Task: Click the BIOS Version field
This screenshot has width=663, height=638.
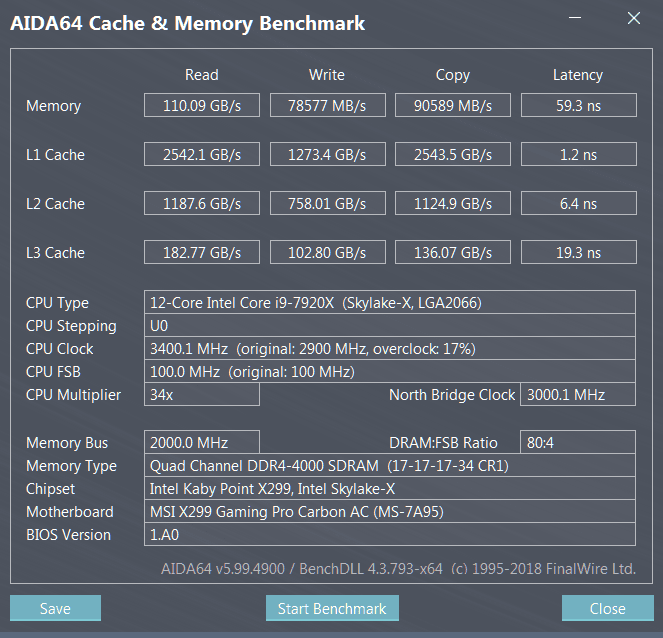Action: 390,535
